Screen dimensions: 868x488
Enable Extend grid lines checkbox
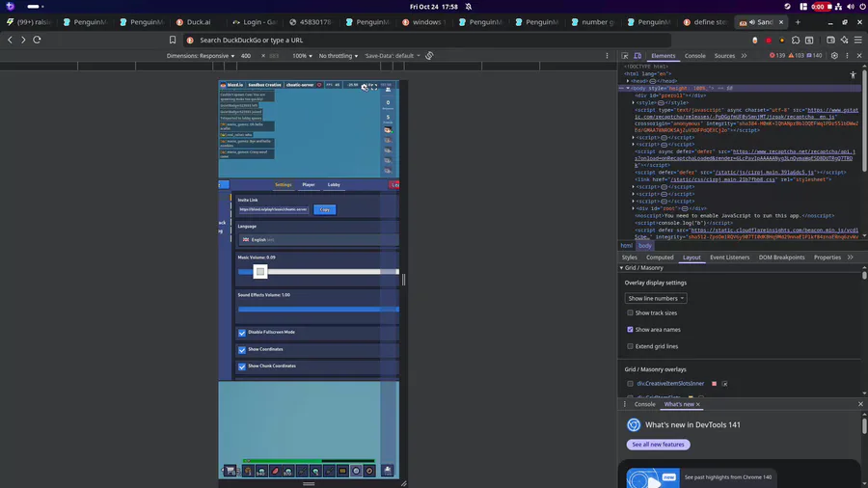tap(630, 346)
